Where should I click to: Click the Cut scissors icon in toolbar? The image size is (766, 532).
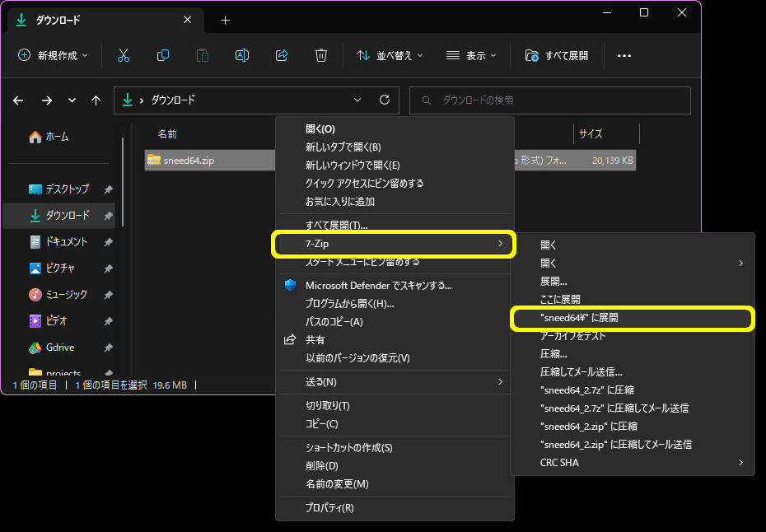(x=124, y=55)
